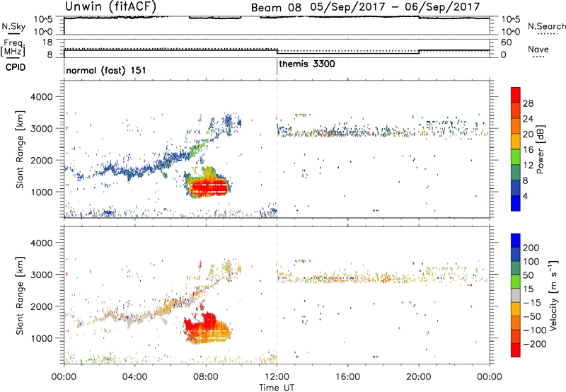This screenshot has width=566, height=392.
Task: Select the red-orange echo blob in velocity panel
Action: click(x=207, y=329)
